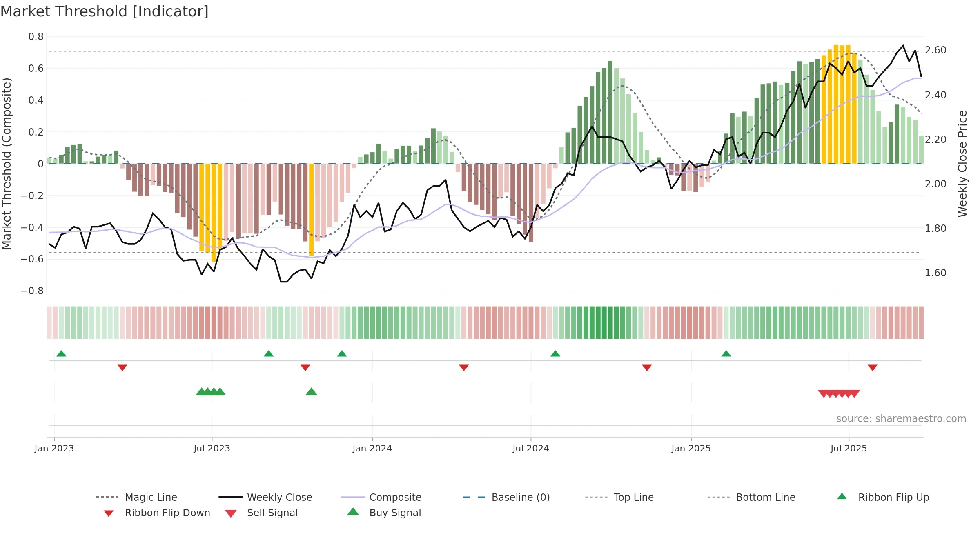980x551 pixels.
Task: Click the Ribbon Flip Up triangle around September 2023
Action: pyautogui.click(x=269, y=353)
